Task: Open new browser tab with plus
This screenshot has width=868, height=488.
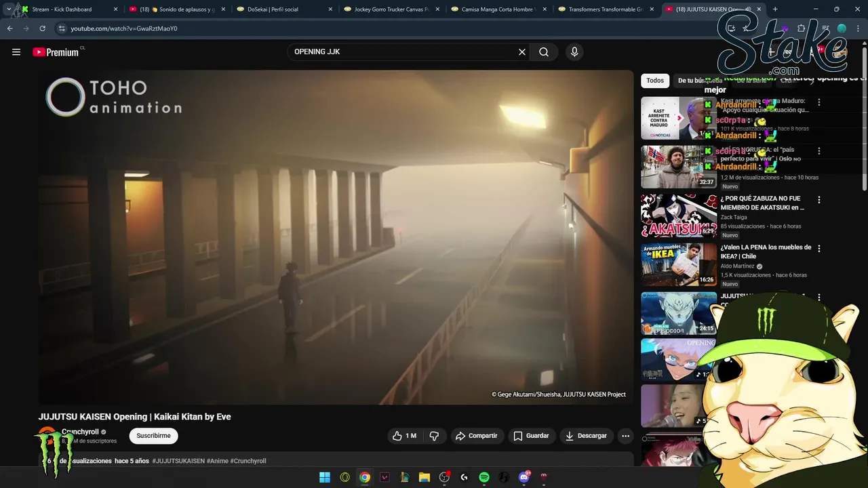Action: (x=775, y=9)
